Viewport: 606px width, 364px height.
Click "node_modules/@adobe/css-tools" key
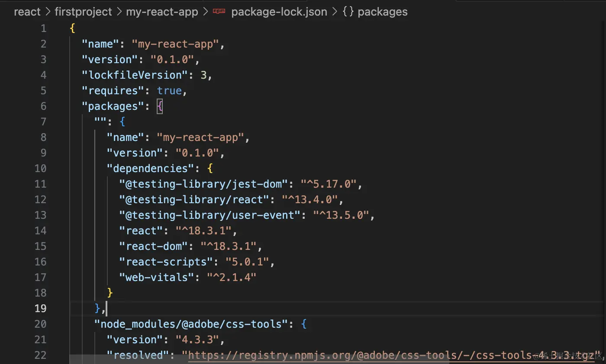(191, 324)
